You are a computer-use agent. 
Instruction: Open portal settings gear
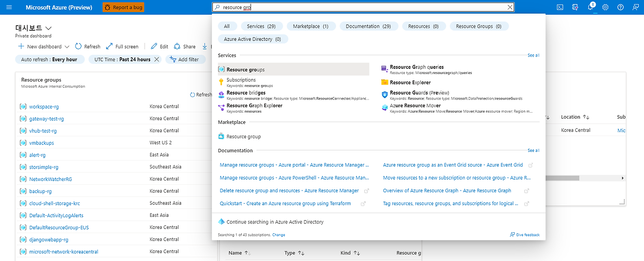(606, 8)
